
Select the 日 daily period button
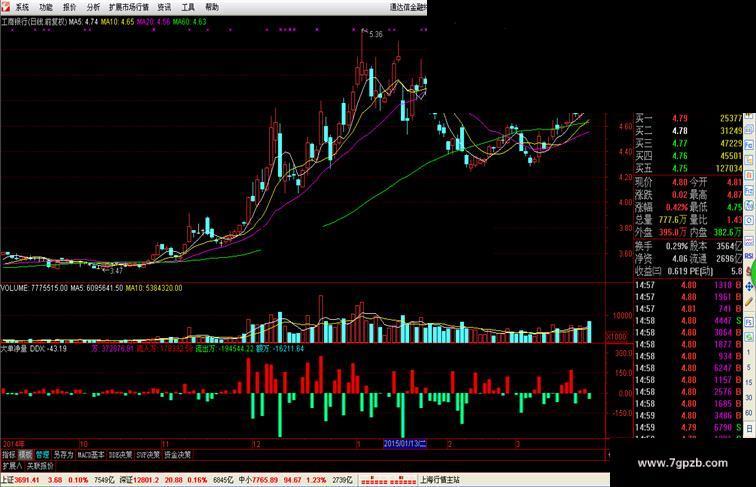point(749,428)
